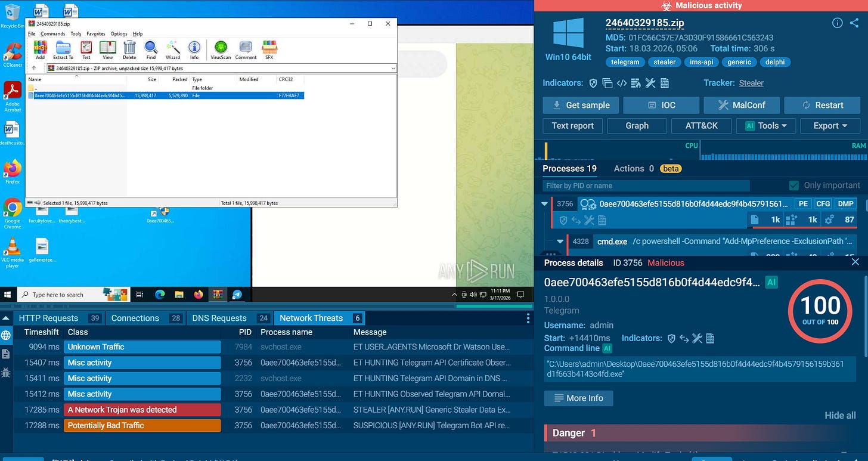The image size is (868, 461).
Task: Click the WinRAR View icon
Action: (x=108, y=49)
